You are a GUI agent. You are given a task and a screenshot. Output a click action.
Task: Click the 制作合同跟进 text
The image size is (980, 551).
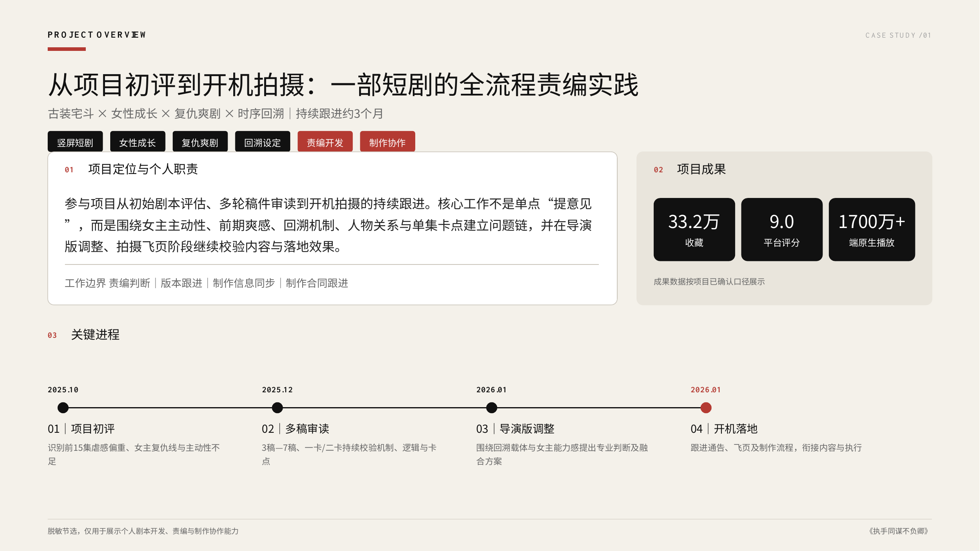click(317, 283)
